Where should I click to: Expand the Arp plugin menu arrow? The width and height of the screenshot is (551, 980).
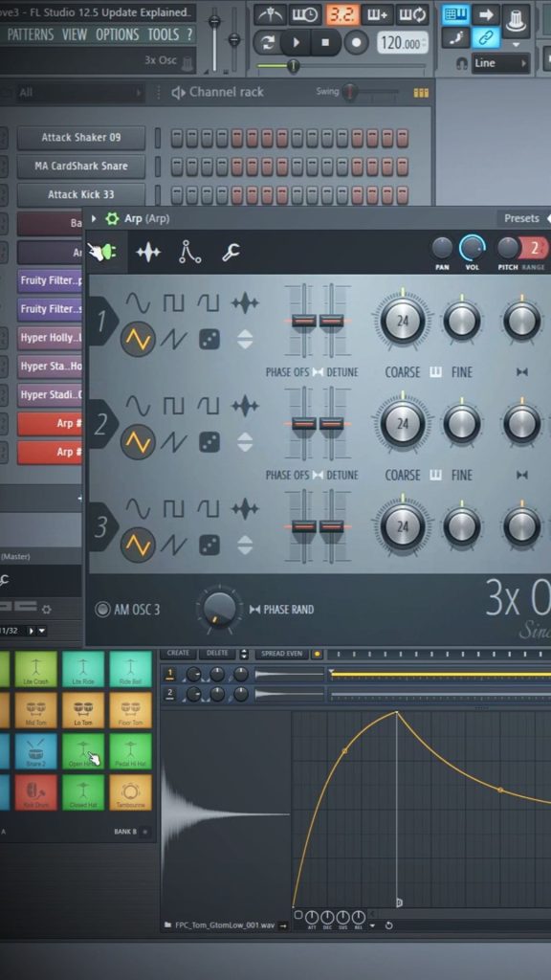(94, 219)
